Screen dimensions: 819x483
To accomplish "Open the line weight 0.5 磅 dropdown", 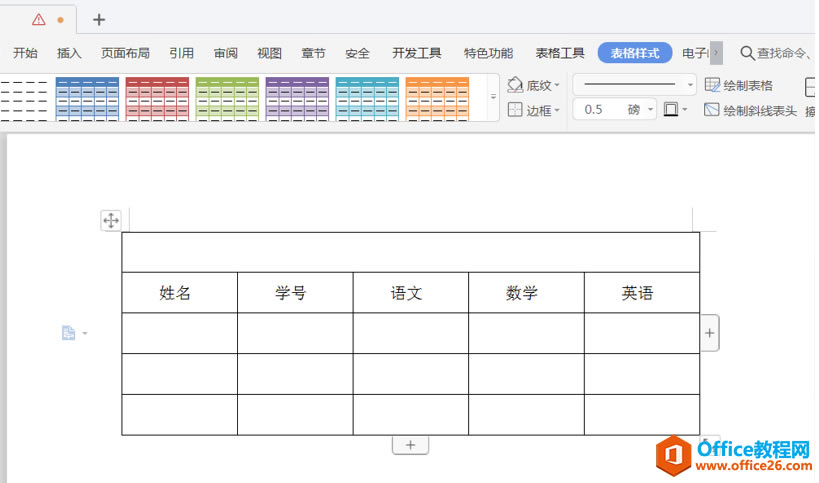I will pyautogui.click(x=651, y=110).
